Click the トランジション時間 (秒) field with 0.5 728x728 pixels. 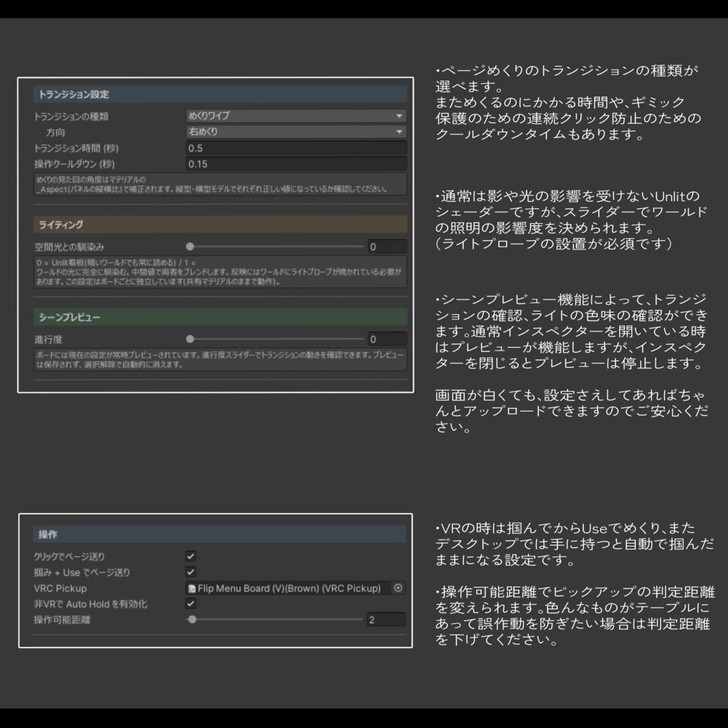click(296, 148)
